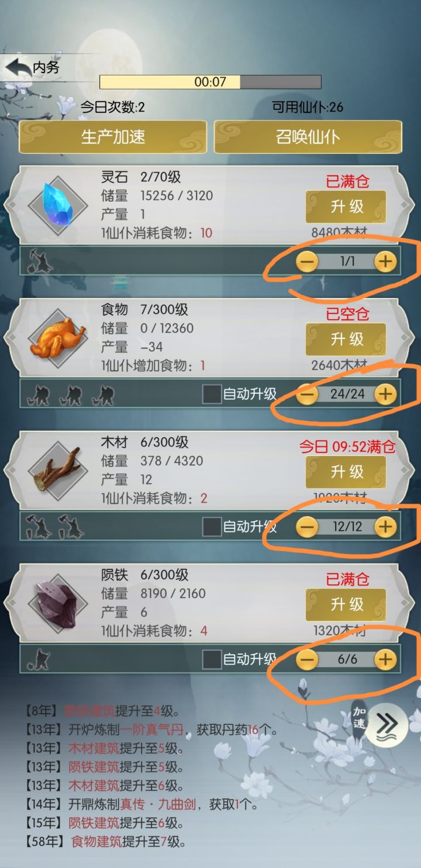421x868 pixels.
Task: Increase 陨铁 servants with plus button
Action: (385, 660)
